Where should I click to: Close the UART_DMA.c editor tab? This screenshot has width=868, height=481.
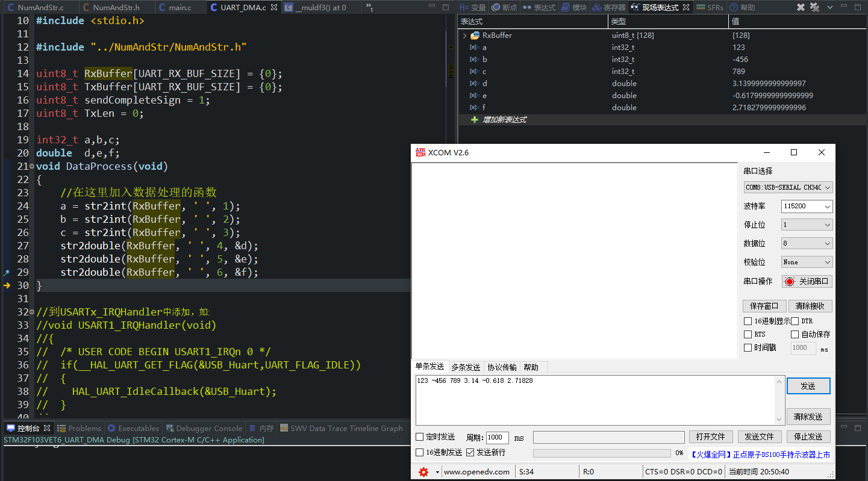(273, 8)
